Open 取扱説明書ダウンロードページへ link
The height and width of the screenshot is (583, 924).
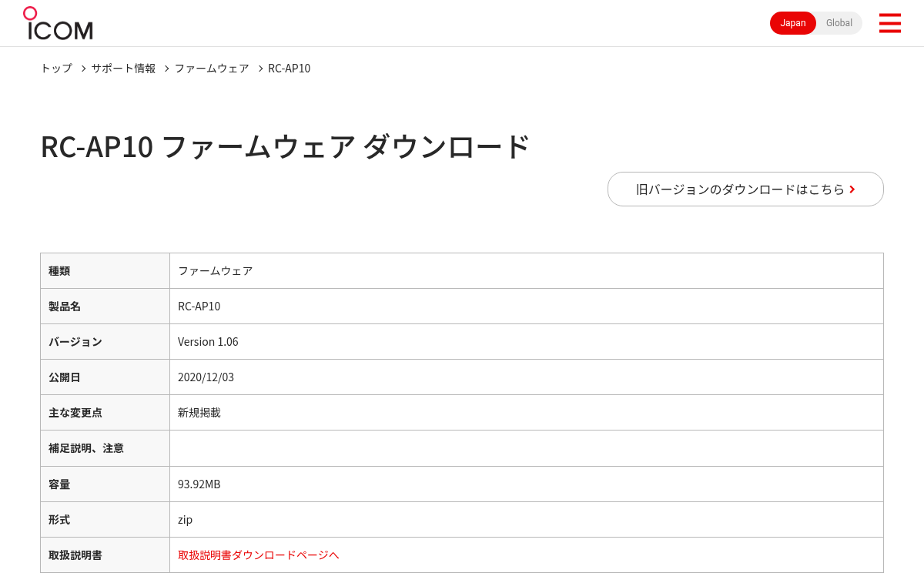pos(259,555)
